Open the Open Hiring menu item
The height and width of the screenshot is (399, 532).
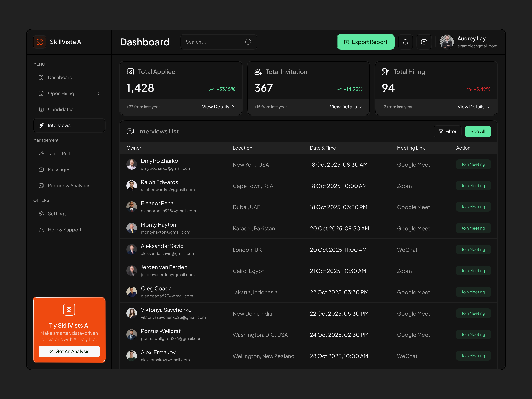61,93
